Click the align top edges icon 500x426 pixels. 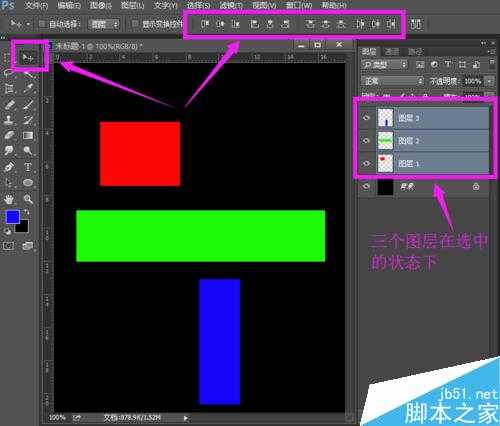coord(205,24)
